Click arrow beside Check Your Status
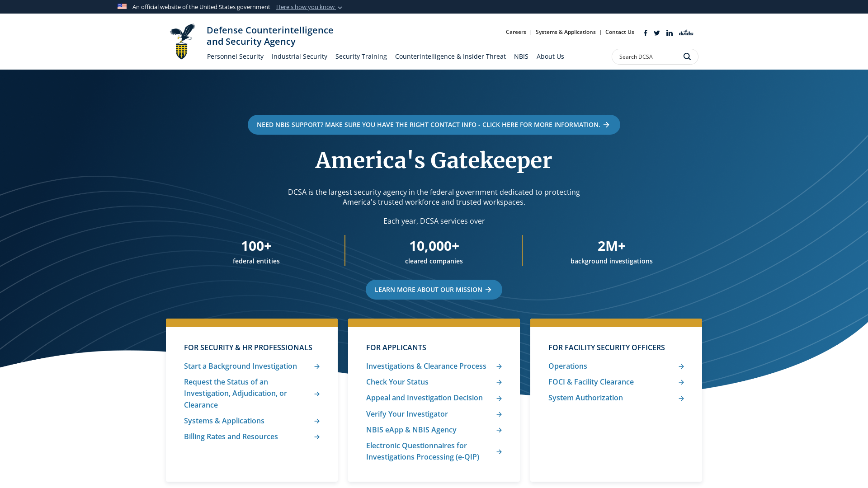Viewport: 868px width, 488px height. point(499,382)
